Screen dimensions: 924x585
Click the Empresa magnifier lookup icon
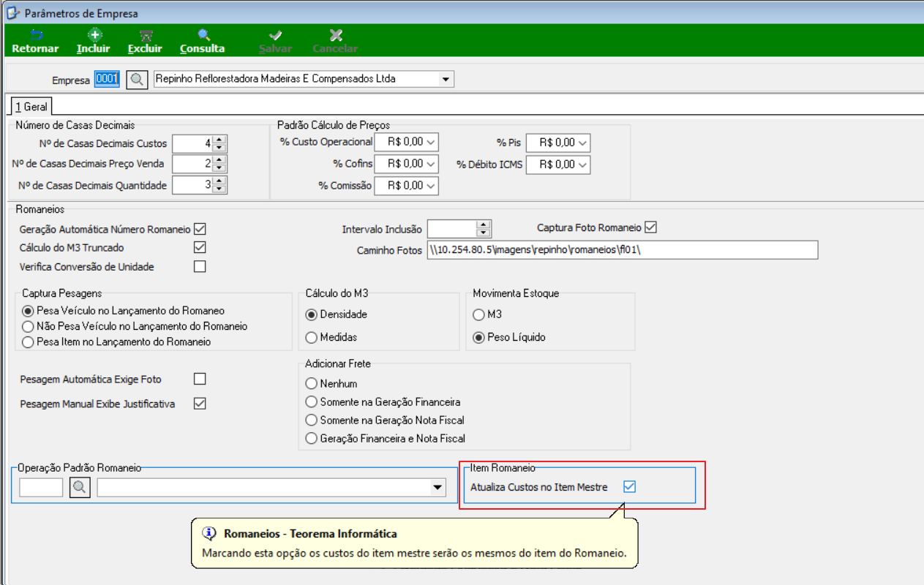click(137, 79)
